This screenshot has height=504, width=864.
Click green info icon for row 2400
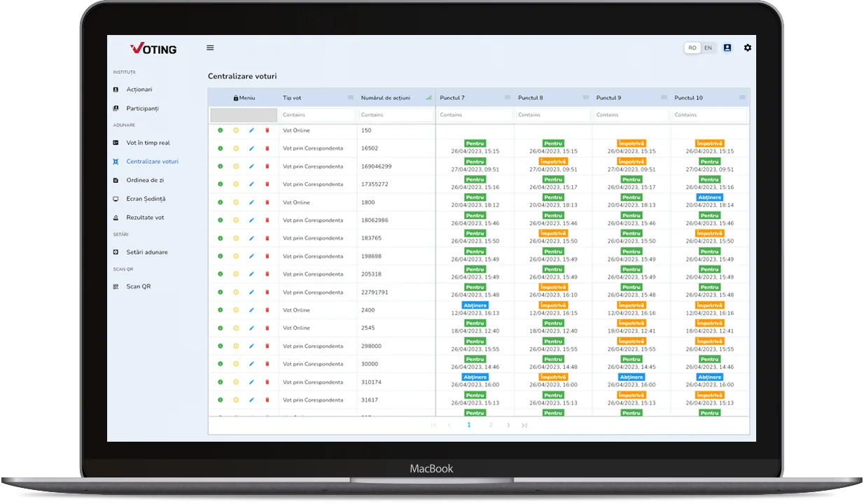(x=220, y=310)
